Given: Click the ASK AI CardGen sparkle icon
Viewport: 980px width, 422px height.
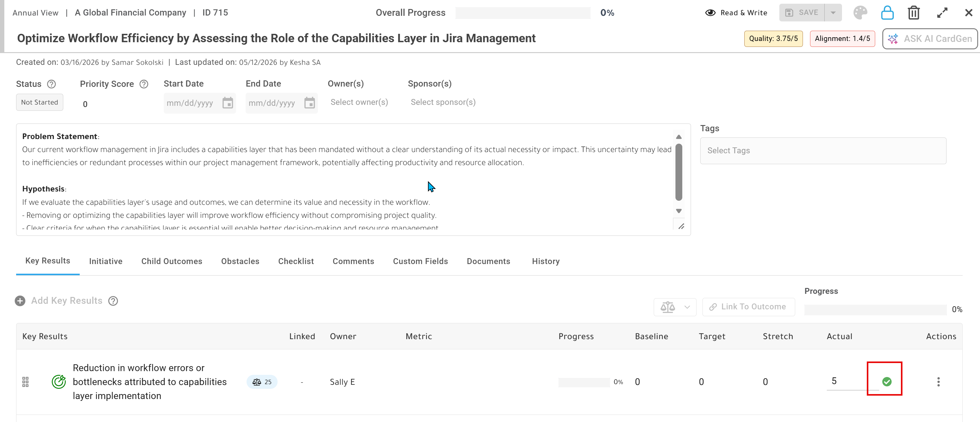Looking at the screenshot, I should [893, 39].
